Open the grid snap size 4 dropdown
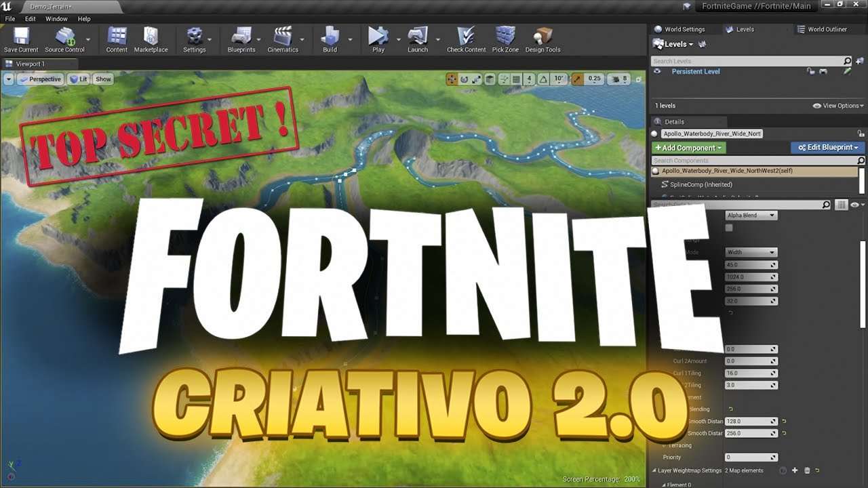This screenshot has height=488, width=868. (530, 79)
